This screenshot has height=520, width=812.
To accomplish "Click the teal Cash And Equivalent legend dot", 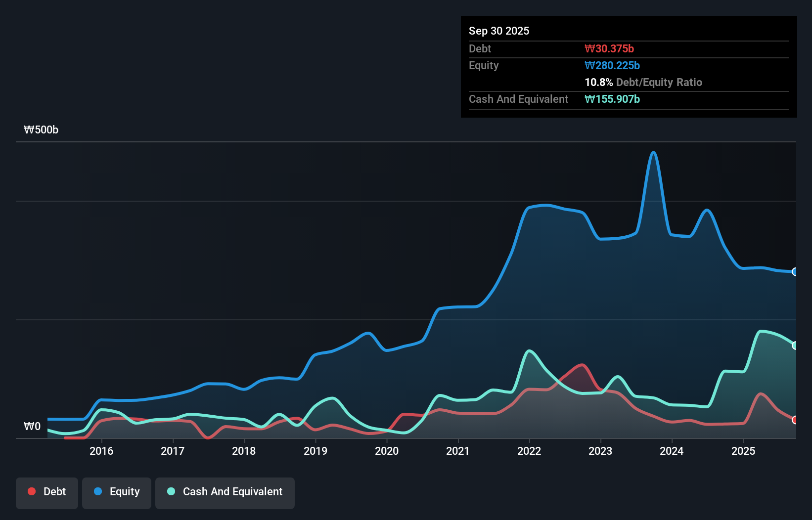I will pyautogui.click(x=171, y=491).
